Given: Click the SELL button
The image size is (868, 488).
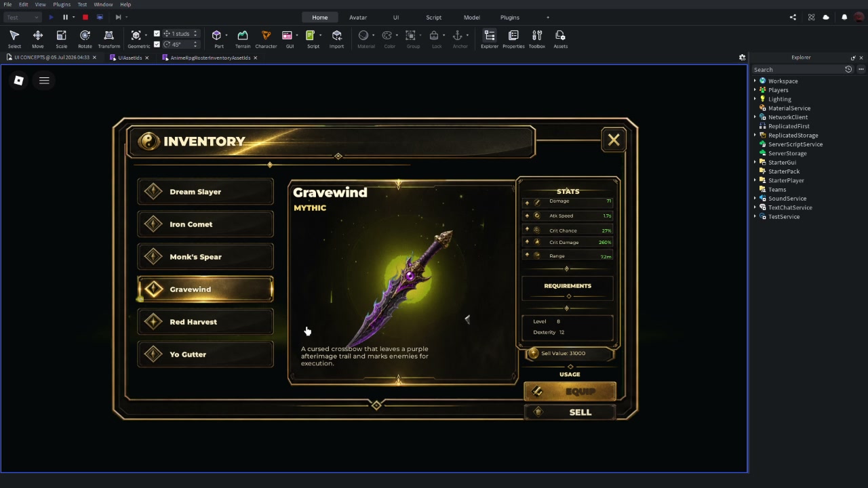Looking at the screenshot, I should [x=570, y=412].
